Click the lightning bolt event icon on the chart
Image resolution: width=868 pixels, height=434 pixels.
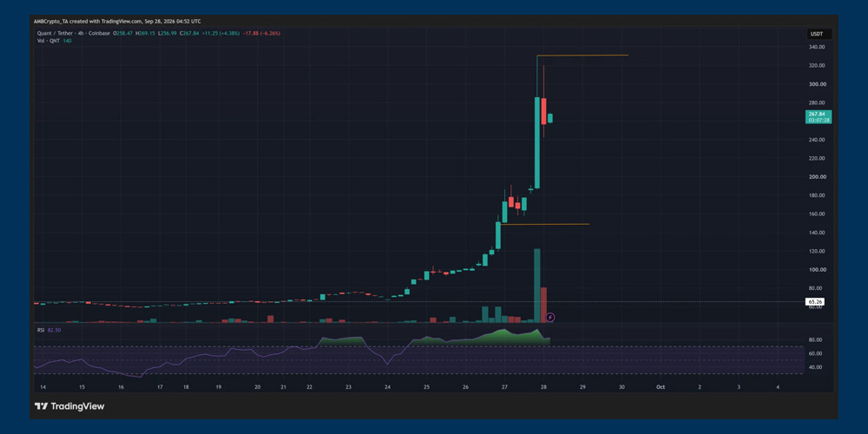click(x=550, y=317)
